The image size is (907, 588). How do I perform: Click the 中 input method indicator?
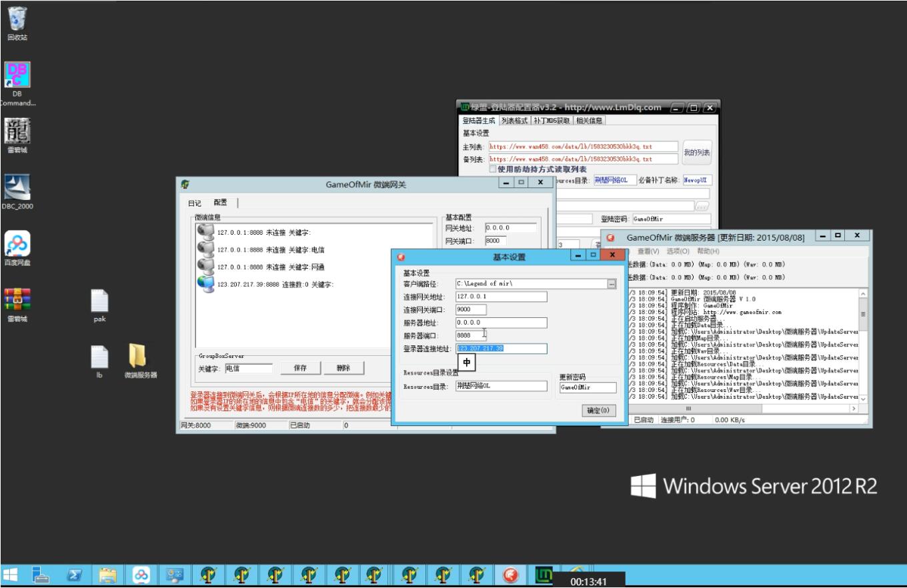[466, 362]
